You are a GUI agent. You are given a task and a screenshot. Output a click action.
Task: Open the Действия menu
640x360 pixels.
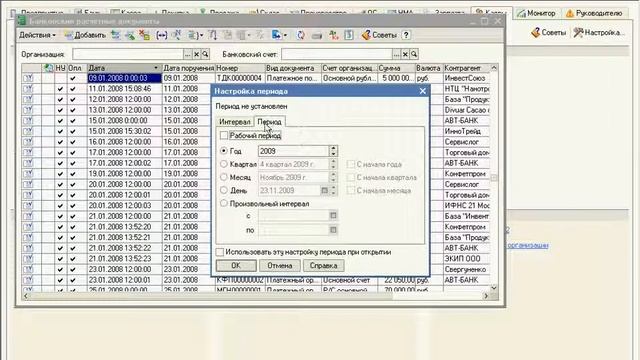pos(37,35)
